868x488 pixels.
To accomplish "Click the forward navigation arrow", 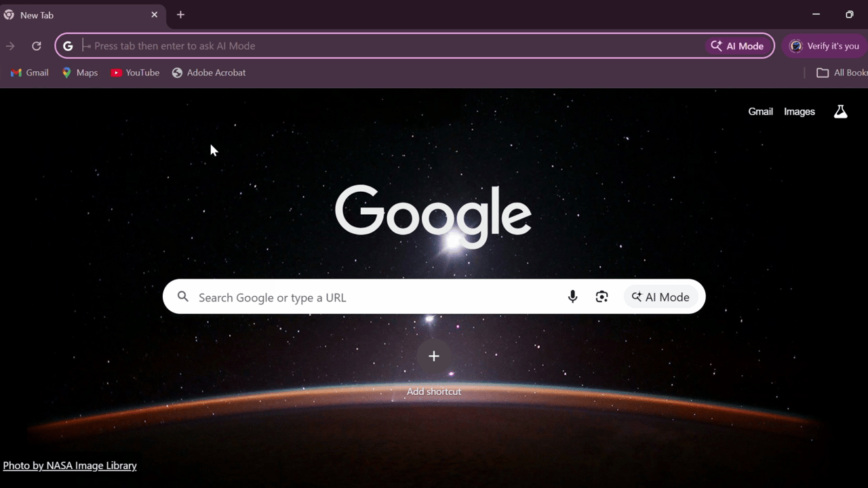I will pos(10,46).
